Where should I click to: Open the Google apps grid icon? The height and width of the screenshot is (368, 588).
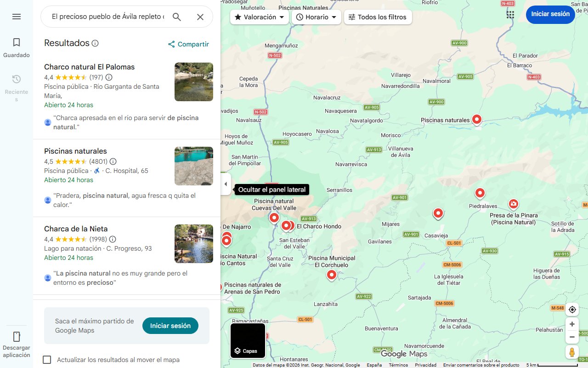point(510,14)
